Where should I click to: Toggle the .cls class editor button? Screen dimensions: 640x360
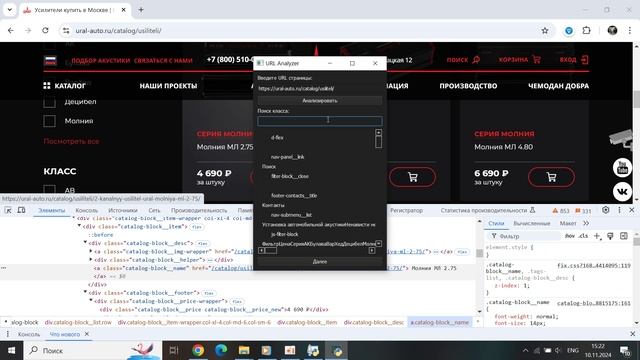[x=584, y=236]
